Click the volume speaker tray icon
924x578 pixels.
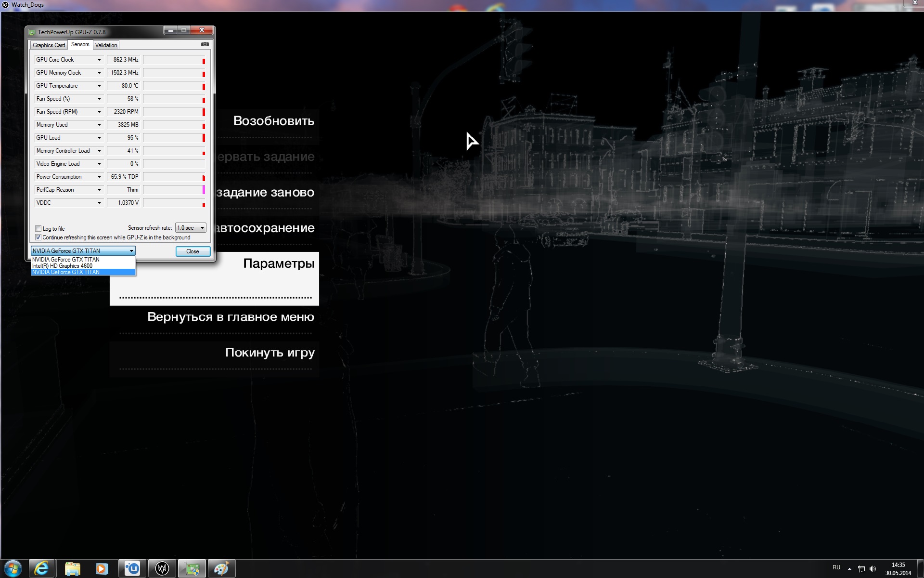(873, 569)
